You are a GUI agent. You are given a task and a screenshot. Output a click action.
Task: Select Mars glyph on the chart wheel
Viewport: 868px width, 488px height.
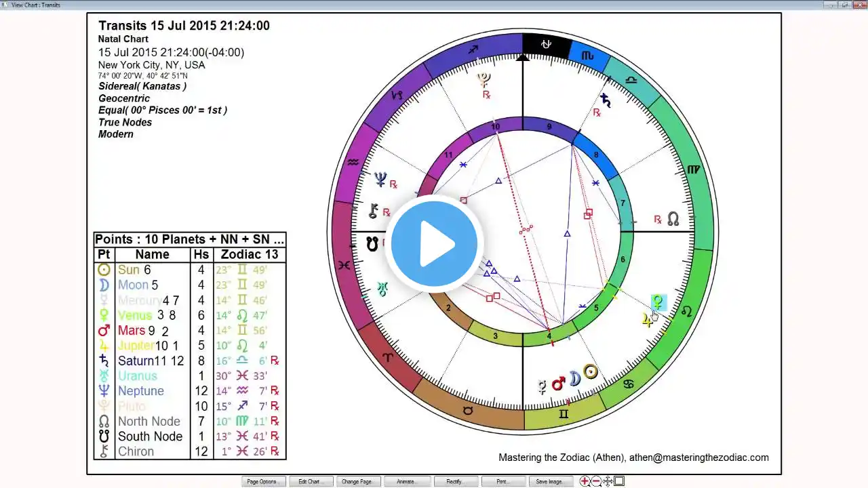558,384
